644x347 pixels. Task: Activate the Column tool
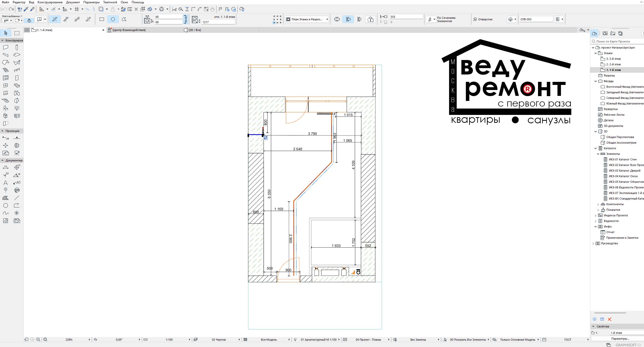[x=17, y=47]
